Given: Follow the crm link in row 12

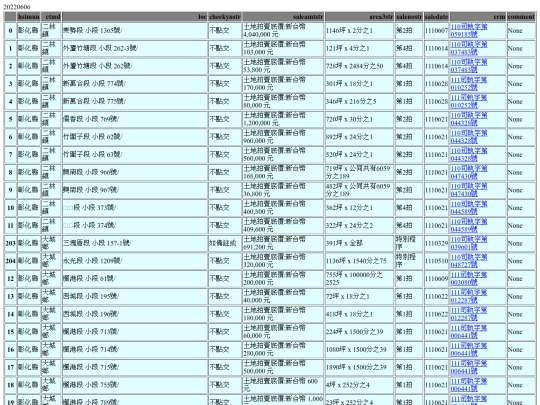Looking at the screenshot, I should pos(469,279).
